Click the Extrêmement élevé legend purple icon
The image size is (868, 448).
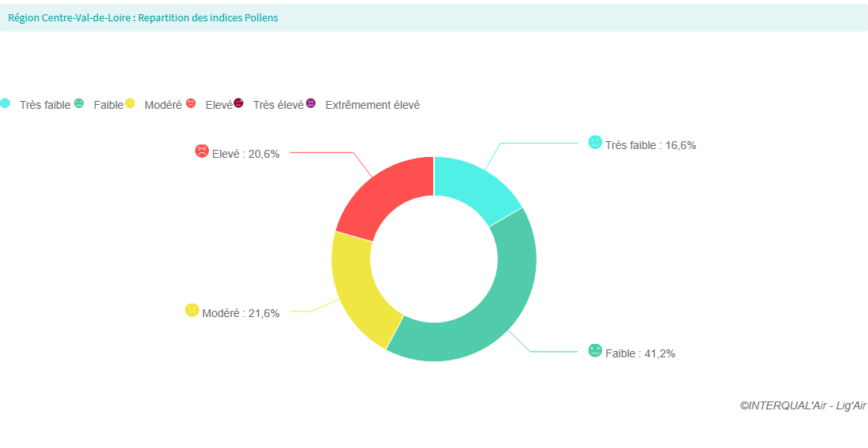coord(311,103)
